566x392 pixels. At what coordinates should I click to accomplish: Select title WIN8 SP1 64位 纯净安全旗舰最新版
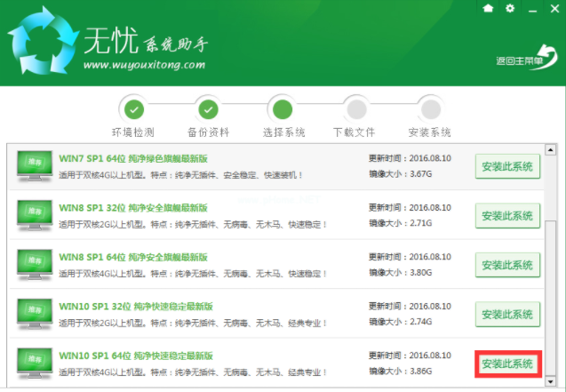pos(133,257)
